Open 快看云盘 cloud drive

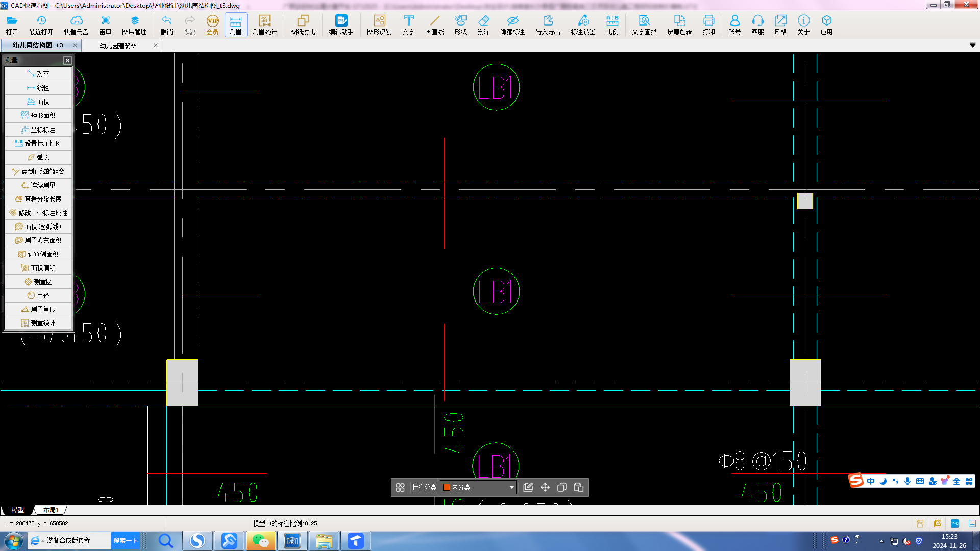(76, 24)
